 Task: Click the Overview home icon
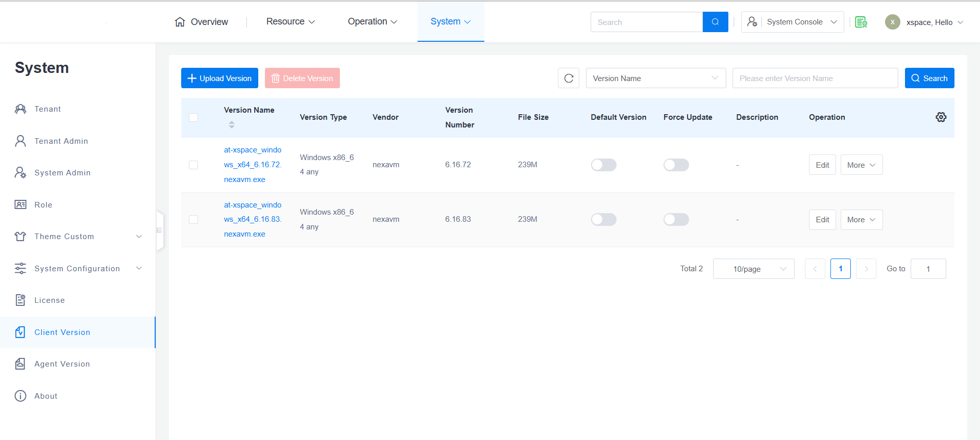(180, 22)
